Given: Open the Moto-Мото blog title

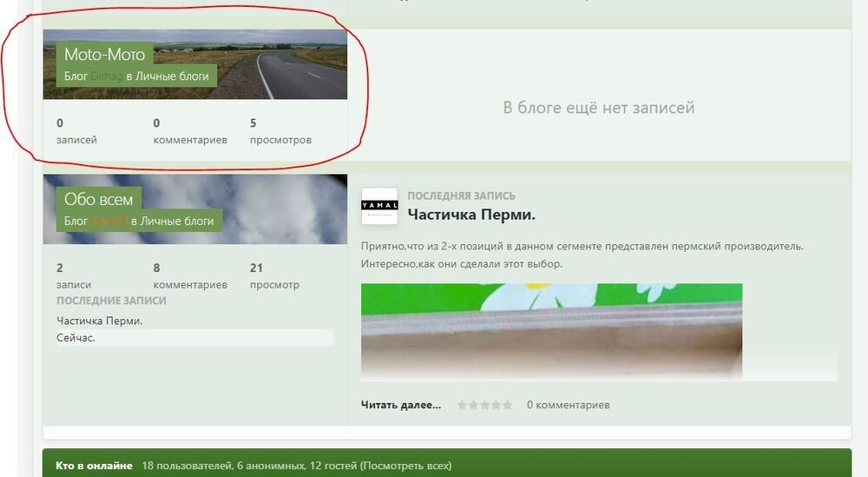Looking at the screenshot, I should (x=105, y=54).
